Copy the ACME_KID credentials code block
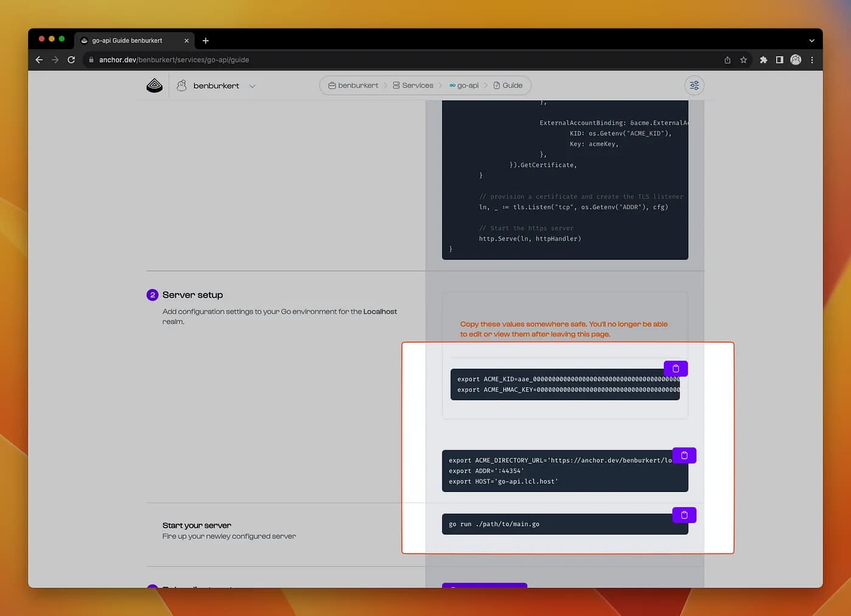Screen dimensions: 851x616 (675, 369)
